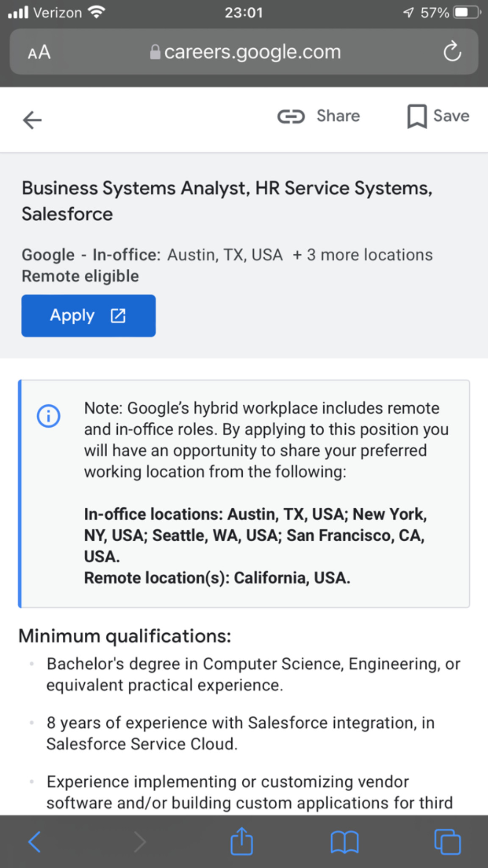Expand the '+ 3 more locations' list
The image size is (488, 868).
pyautogui.click(x=363, y=255)
